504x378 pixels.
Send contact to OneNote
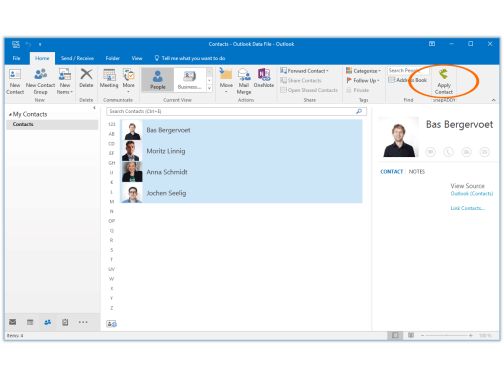tap(264, 79)
